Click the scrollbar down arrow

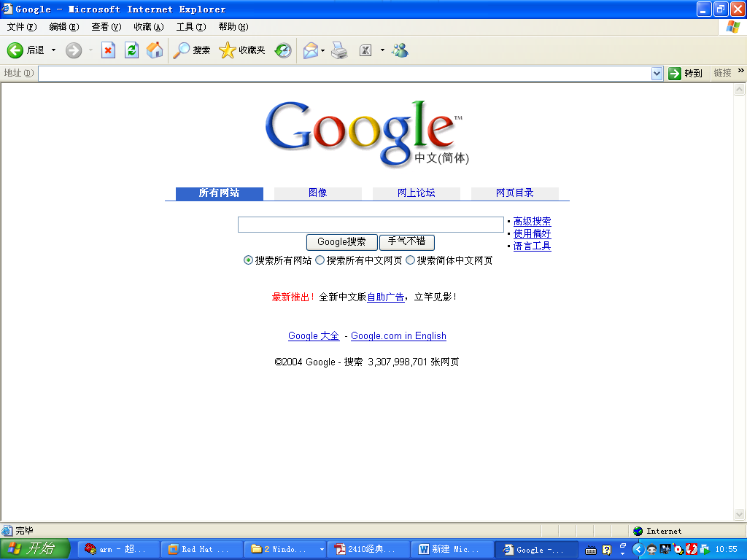pos(740,514)
